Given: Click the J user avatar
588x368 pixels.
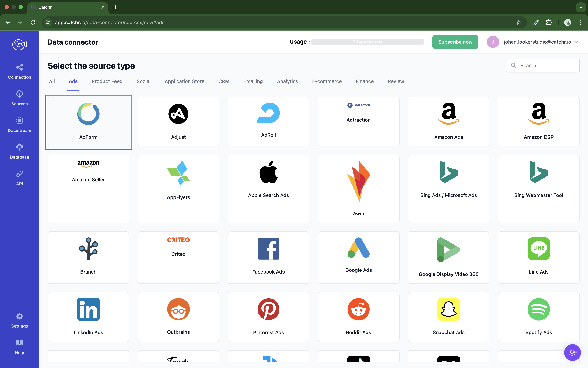Looking at the screenshot, I should coord(493,42).
